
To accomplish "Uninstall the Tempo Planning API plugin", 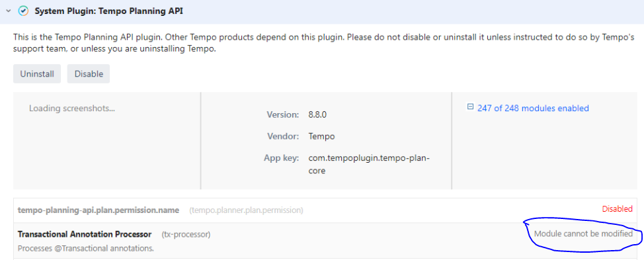I will pos(37,74).
